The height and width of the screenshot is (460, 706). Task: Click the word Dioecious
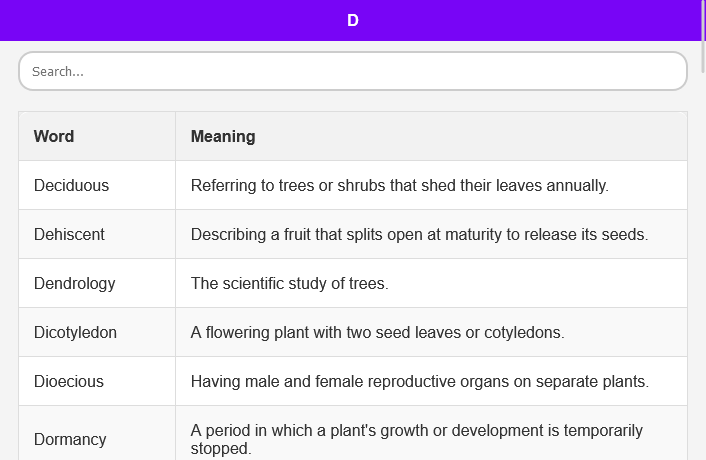[69, 381]
